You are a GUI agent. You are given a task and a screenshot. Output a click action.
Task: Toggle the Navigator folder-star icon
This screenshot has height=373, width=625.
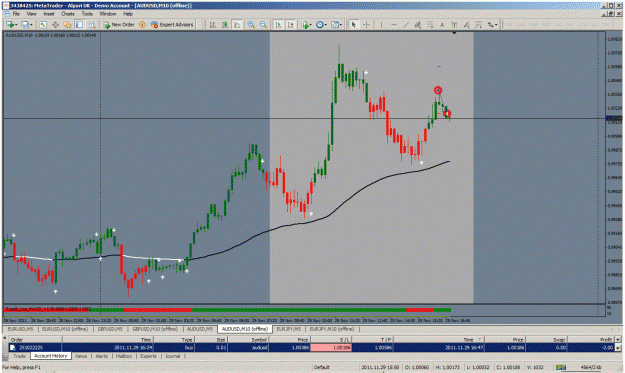(67, 25)
